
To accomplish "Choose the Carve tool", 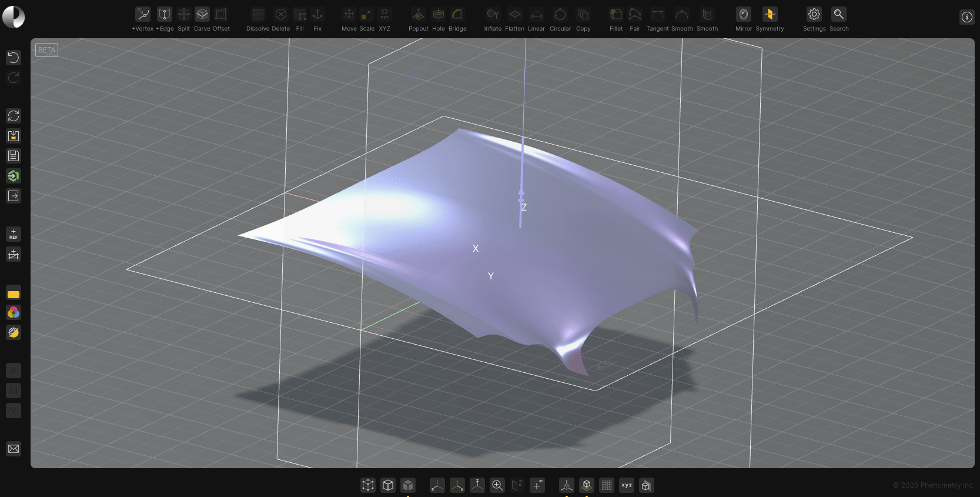I will click(x=202, y=14).
